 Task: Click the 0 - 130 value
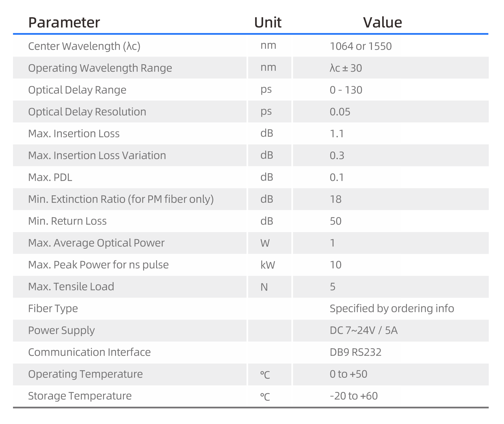pyautogui.click(x=346, y=90)
